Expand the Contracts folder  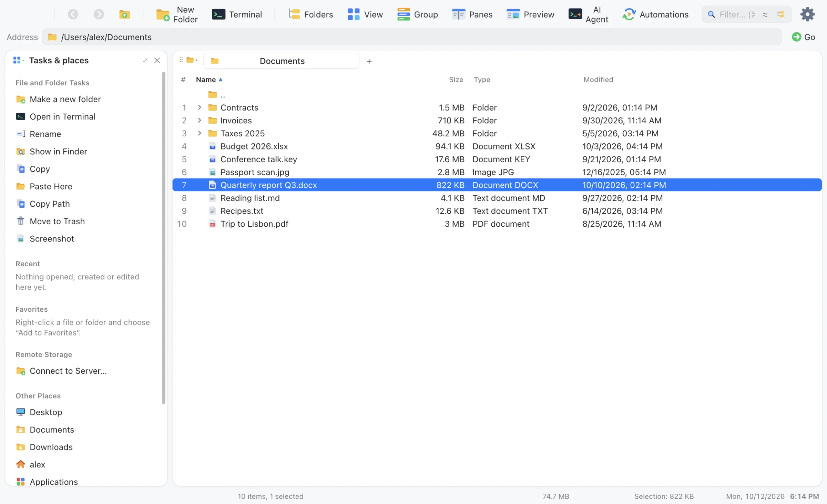pos(200,107)
